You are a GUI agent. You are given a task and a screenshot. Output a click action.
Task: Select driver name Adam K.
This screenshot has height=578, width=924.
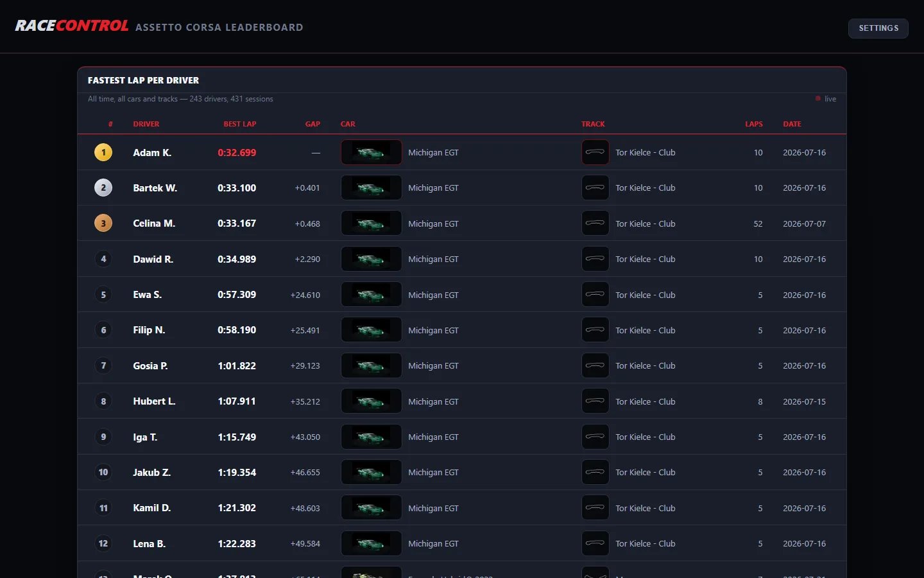point(152,153)
